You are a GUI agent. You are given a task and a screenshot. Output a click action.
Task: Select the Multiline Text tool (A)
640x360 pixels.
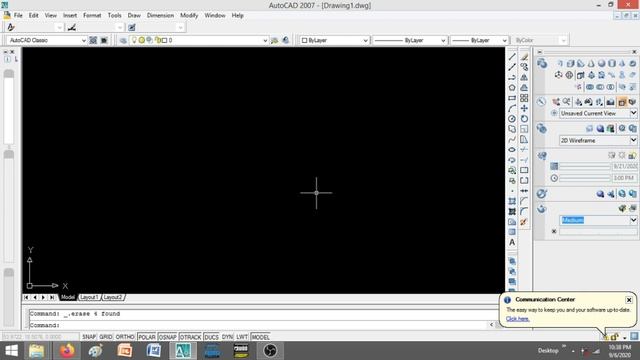pos(512,242)
